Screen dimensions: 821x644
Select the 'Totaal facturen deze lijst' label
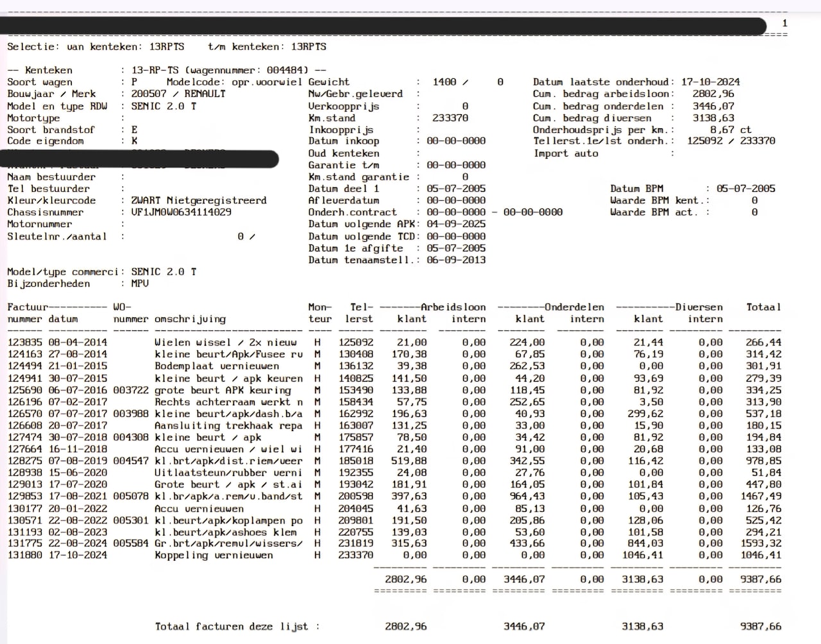(x=237, y=627)
